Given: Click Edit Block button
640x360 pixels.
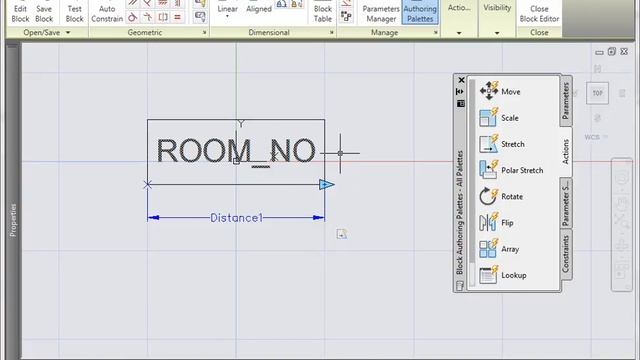Looking at the screenshot, I should (20, 11).
